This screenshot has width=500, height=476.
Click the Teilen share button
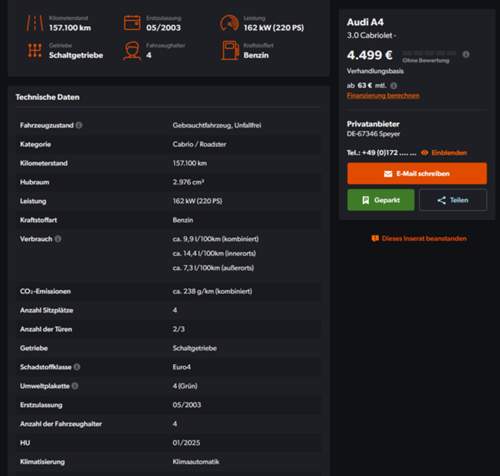[x=453, y=200]
